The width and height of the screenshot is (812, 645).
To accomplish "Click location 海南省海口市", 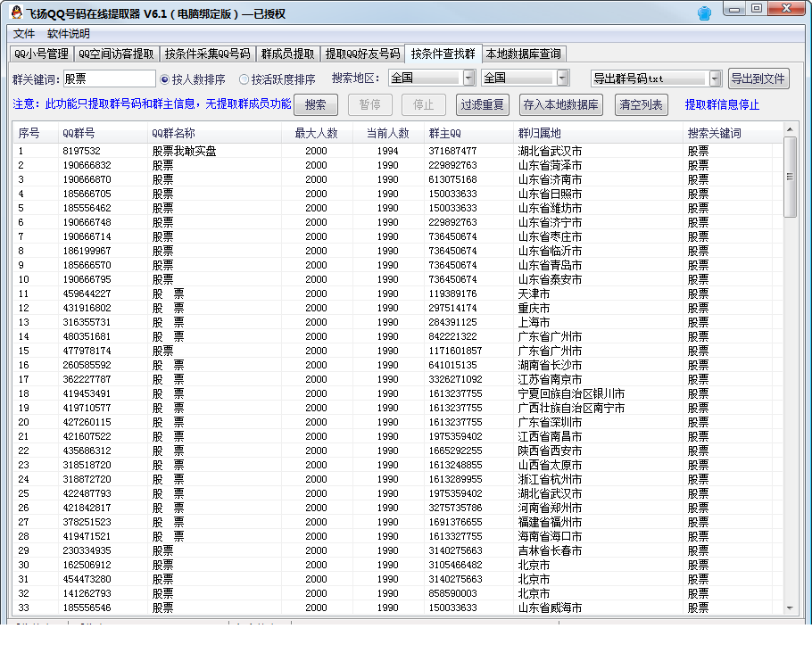I will click(x=550, y=537).
